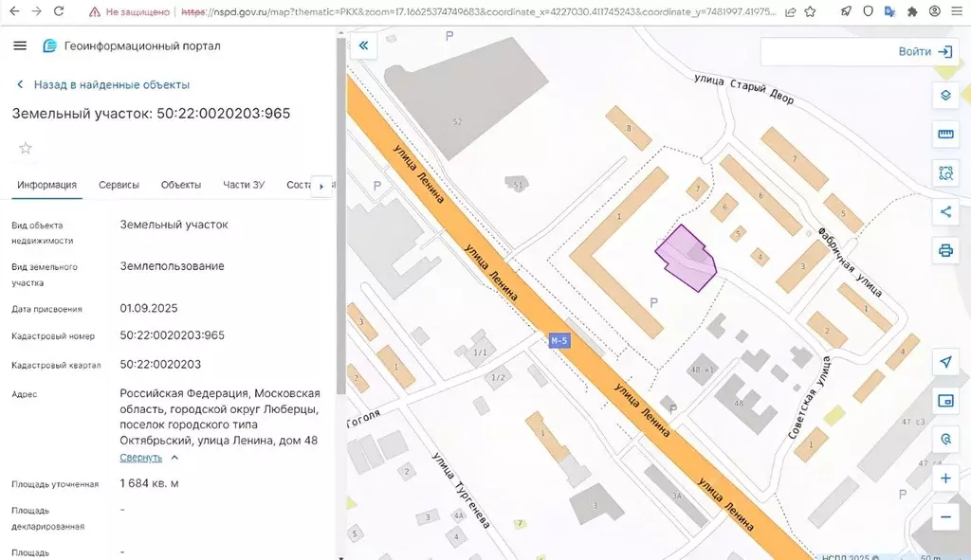Open the map layers panel
Screen dimensions: 971x560
click(944, 95)
